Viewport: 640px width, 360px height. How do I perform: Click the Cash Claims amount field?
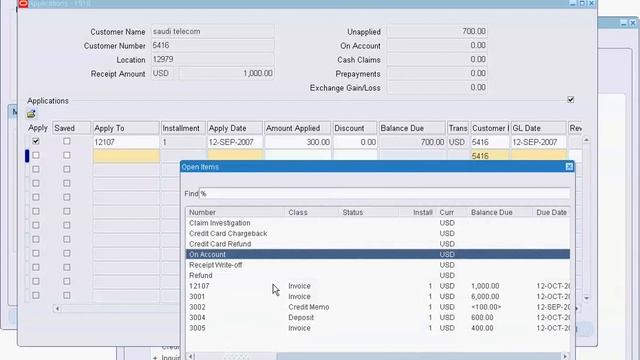pyautogui.click(x=437, y=59)
